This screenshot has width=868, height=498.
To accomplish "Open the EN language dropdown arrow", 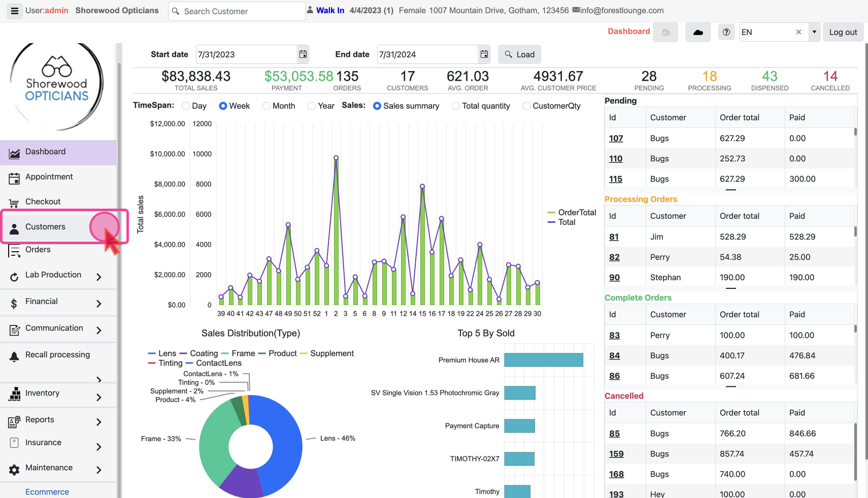I will 814,32.
